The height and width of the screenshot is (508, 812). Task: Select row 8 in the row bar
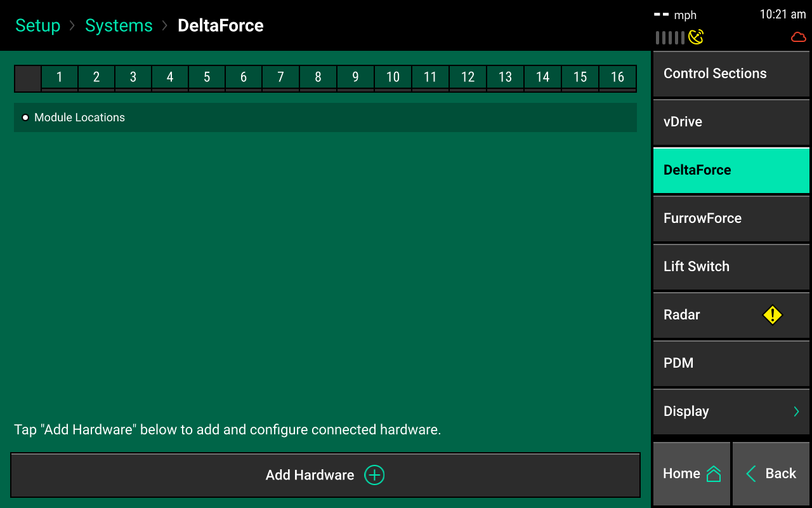[318, 77]
